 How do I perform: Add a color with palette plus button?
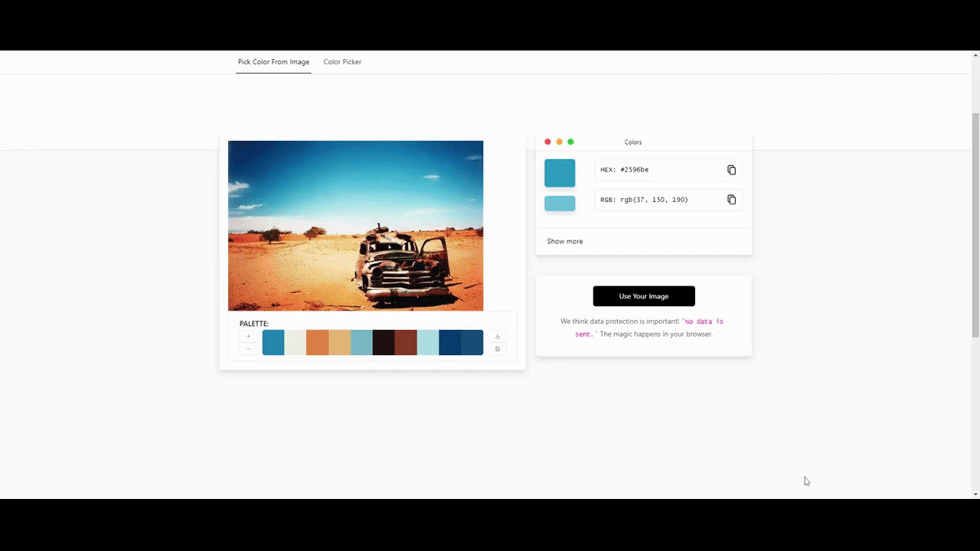[x=248, y=336]
